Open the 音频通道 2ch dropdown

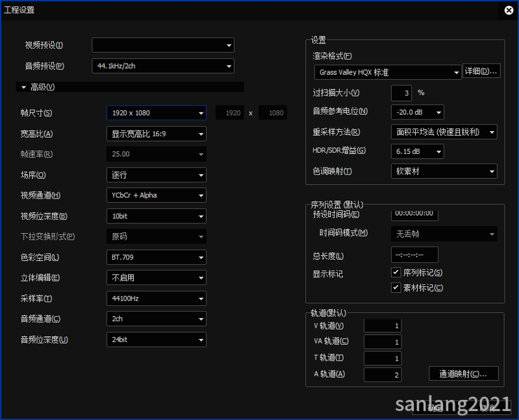pos(157,319)
